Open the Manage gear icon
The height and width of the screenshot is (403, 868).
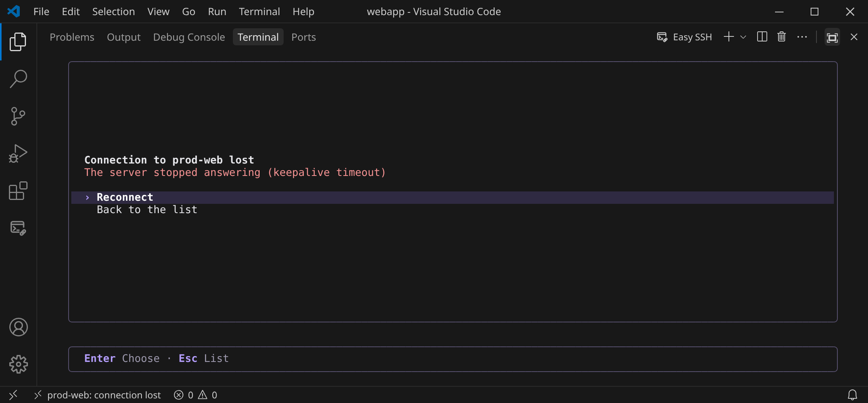coord(18,364)
